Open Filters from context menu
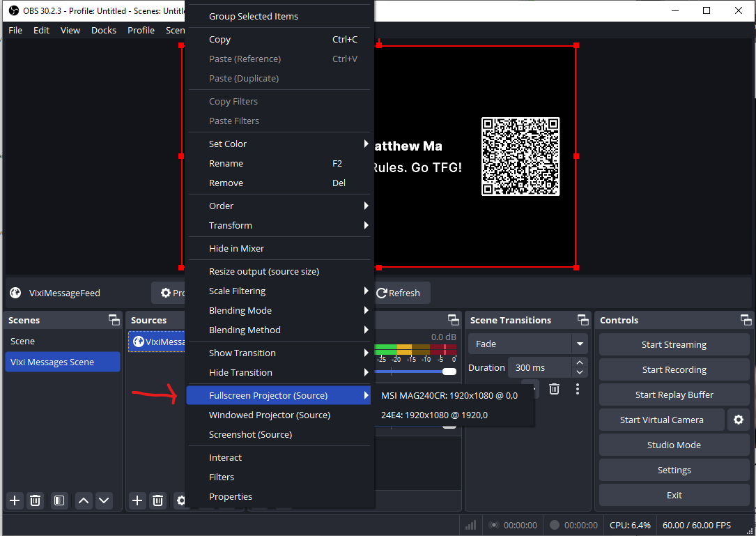The height and width of the screenshot is (536, 756). 279,477
